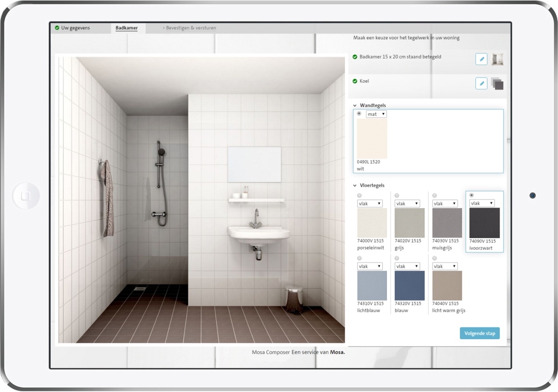Click green checkmark beside Uw gegevens
The width and height of the screenshot is (558, 392).
[x=57, y=28]
